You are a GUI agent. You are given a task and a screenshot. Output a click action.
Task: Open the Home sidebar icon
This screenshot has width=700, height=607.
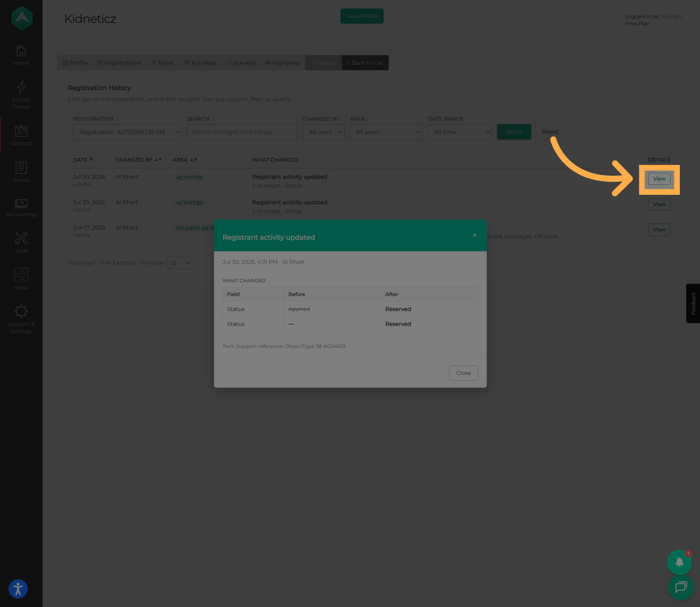point(21,51)
